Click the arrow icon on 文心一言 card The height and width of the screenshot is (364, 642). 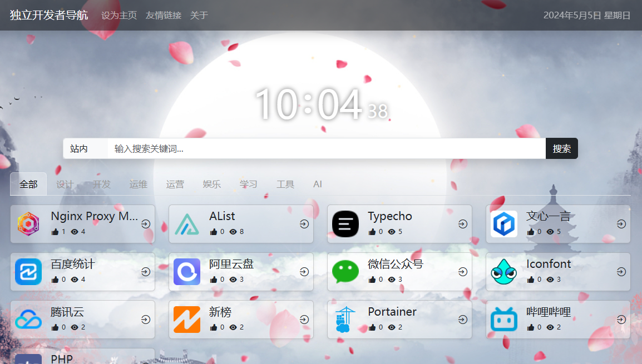621,224
